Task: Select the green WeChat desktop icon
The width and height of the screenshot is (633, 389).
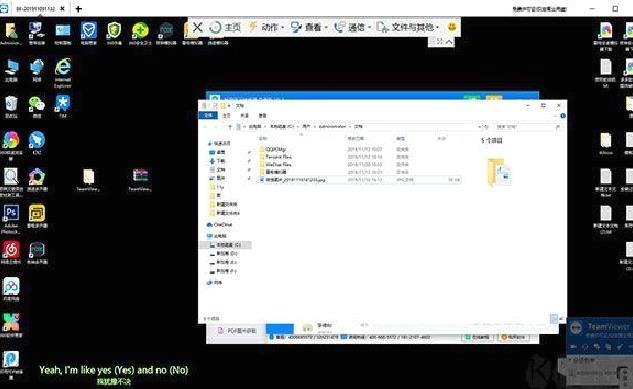Action: click(37, 107)
